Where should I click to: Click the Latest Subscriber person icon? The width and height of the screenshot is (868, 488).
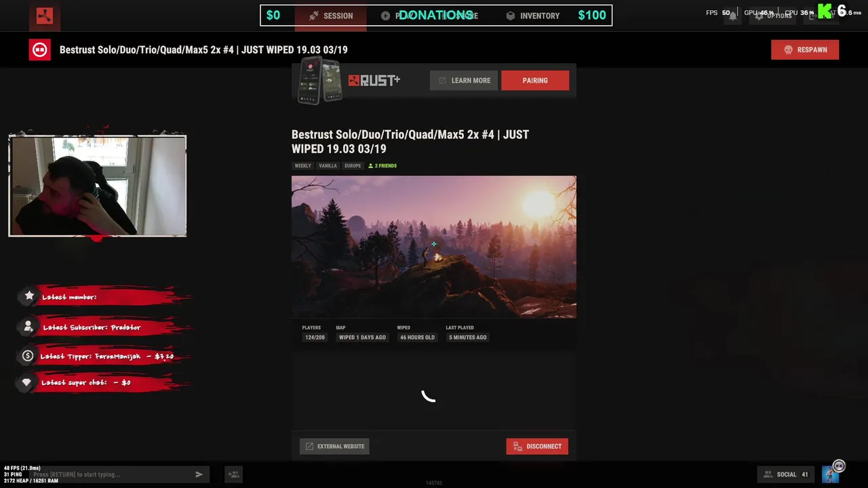point(28,327)
